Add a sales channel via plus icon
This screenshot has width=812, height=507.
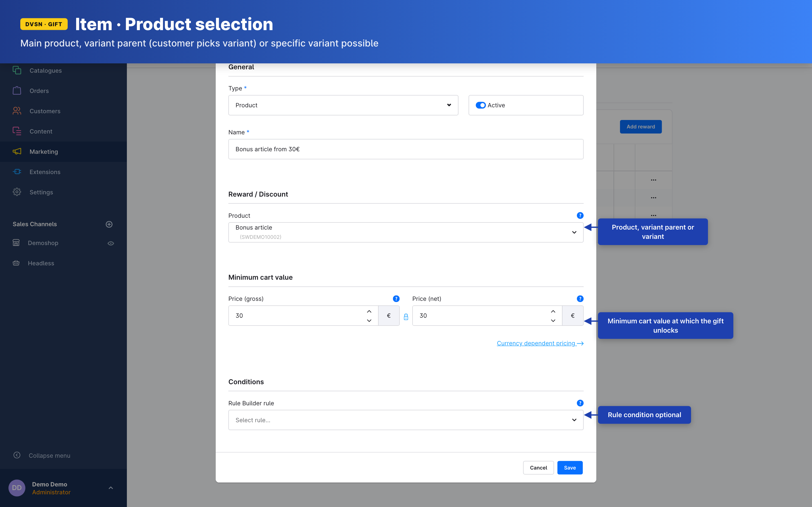(x=109, y=224)
